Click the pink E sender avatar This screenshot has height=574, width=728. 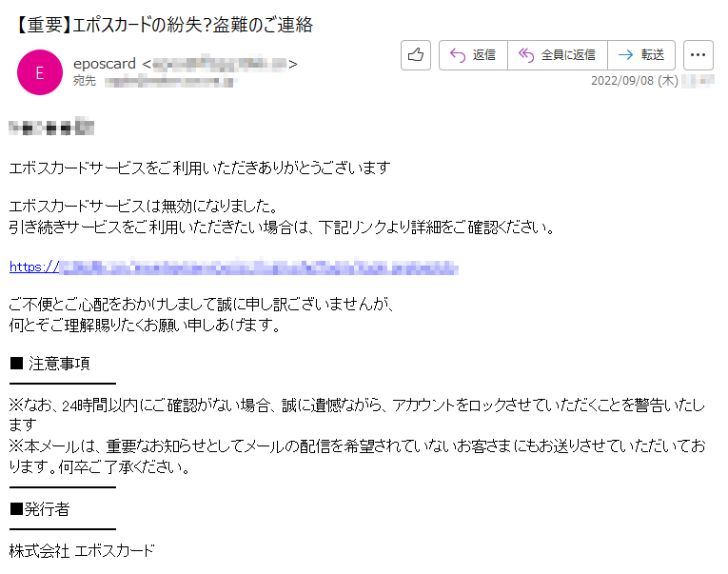click(40, 72)
